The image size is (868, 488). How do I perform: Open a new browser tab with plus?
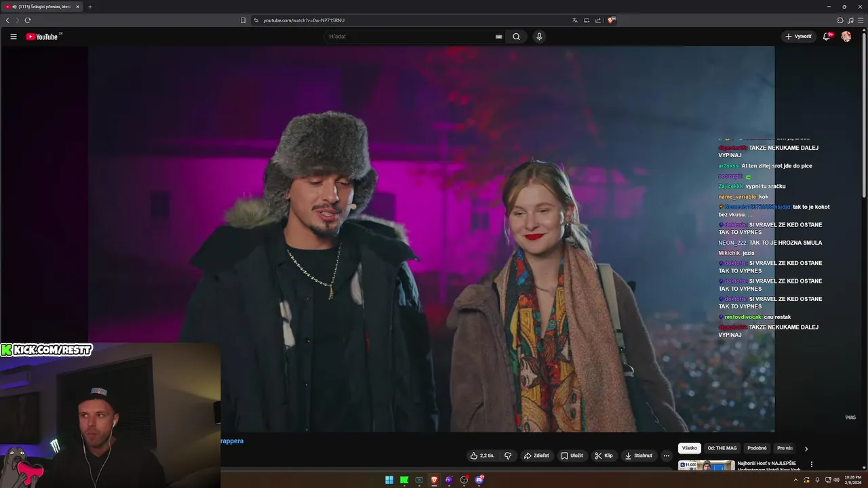point(90,7)
